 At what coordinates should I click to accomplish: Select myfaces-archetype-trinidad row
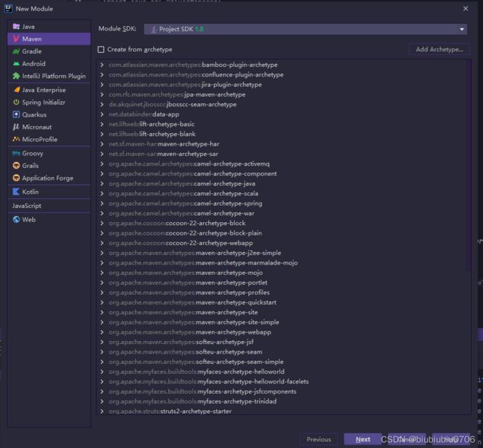tap(284, 401)
